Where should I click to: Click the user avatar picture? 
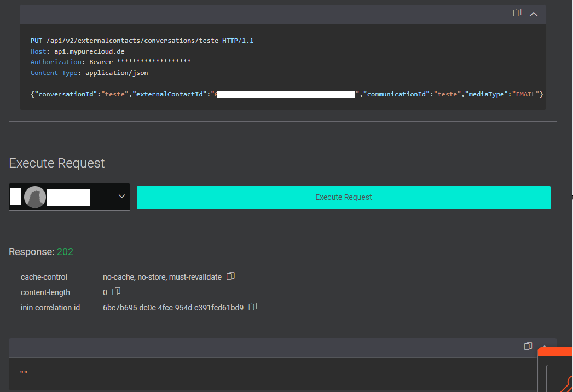coord(35,197)
